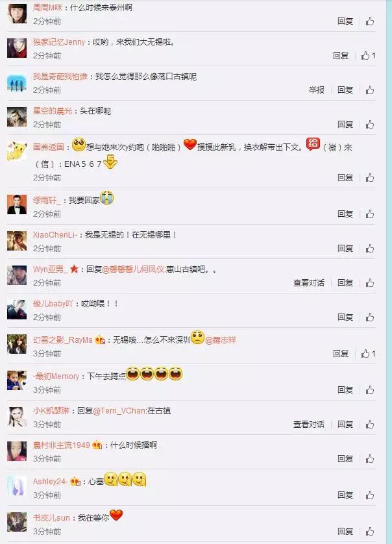This screenshot has height=544, width=392.
Task: Like 幻雪之影_RayMa's comment about 深圳
Action: [x=368, y=353]
